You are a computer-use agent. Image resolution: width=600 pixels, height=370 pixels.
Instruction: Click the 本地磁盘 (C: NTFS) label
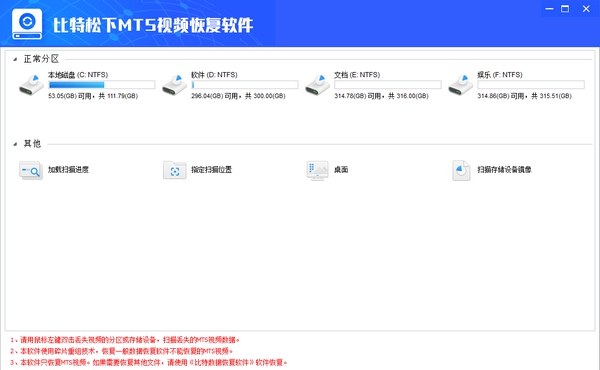click(78, 75)
